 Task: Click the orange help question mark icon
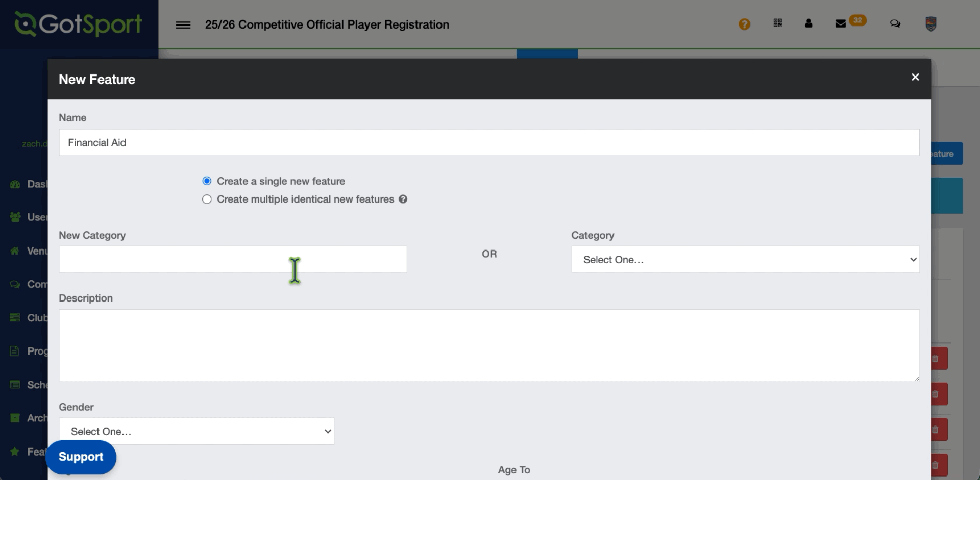[x=744, y=24]
